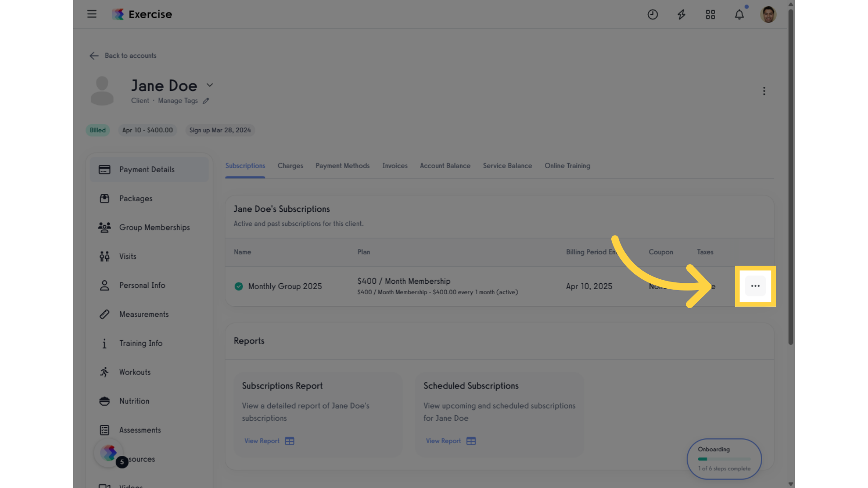Switch to the Charges tab
This screenshot has width=868, height=488.
click(290, 166)
